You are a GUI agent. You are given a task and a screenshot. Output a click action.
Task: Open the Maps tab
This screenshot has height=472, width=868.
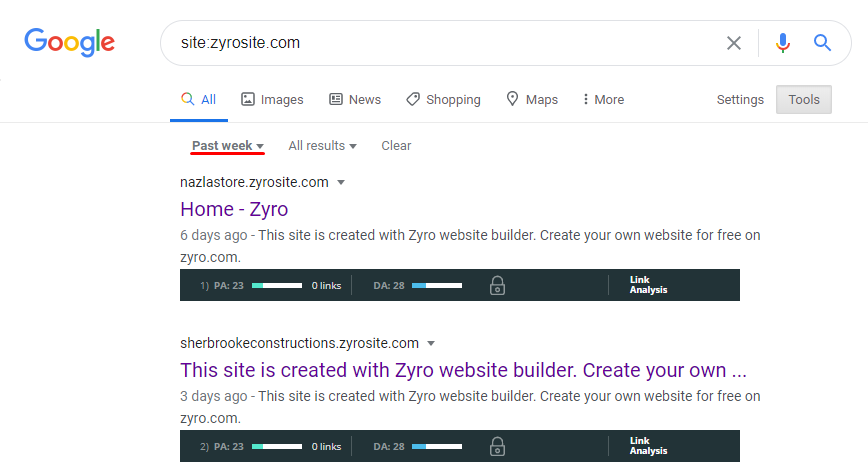click(532, 100)
